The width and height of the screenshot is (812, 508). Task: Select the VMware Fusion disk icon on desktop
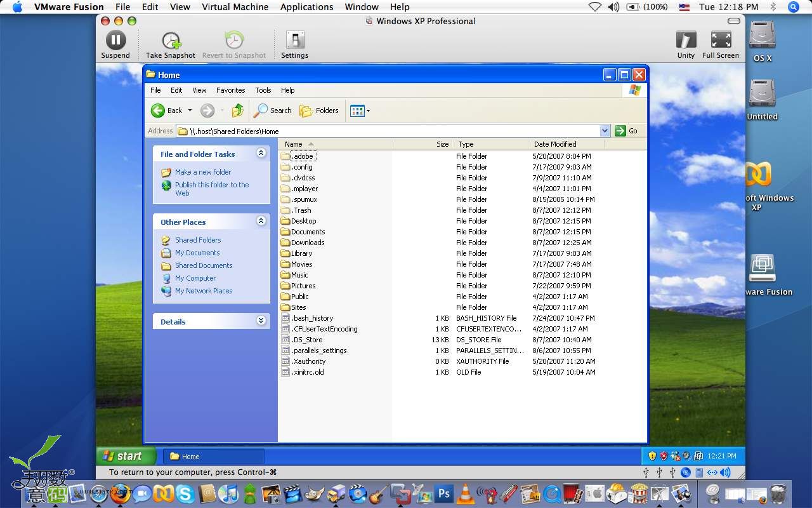[x=762, y=269]
